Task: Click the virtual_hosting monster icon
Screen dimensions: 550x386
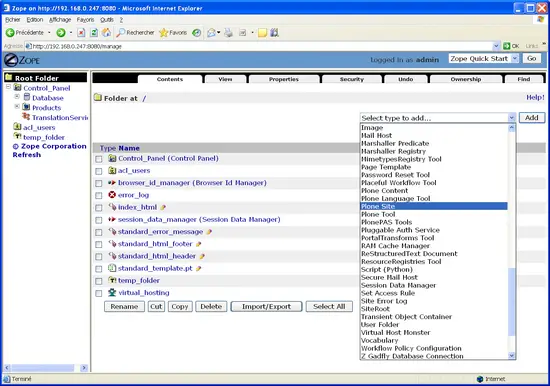Action: (x=112, y=292)
